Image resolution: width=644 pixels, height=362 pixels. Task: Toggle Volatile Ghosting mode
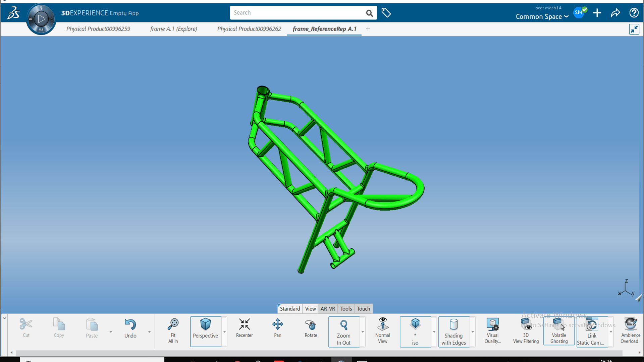(x=558, y=331)
